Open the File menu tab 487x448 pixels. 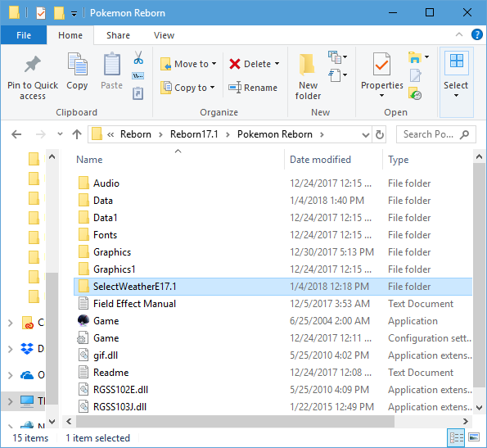[x=24, y=34]
